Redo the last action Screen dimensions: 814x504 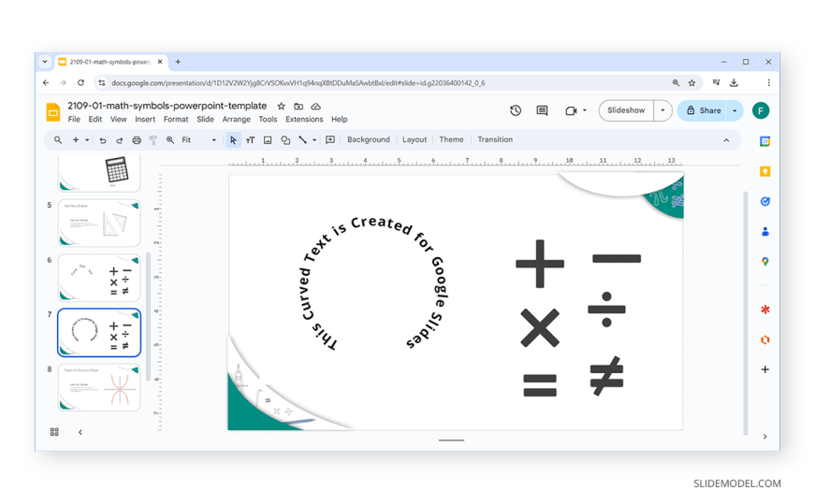click(120, 140)
